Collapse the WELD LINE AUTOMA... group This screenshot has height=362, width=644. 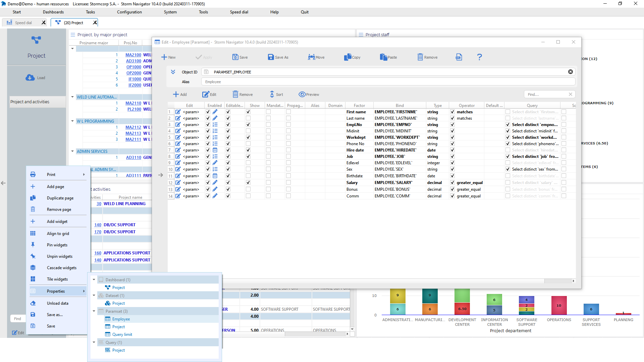72,97
